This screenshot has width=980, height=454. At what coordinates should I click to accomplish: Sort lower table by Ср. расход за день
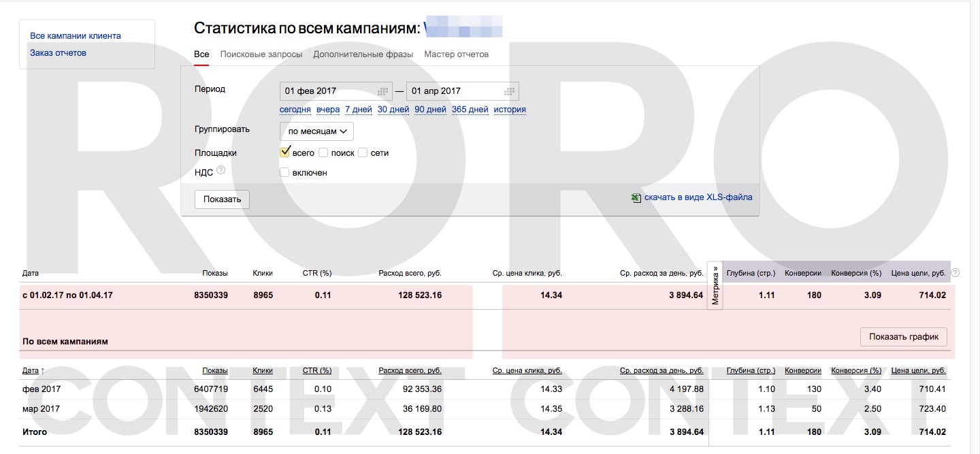tap(661, 371)
